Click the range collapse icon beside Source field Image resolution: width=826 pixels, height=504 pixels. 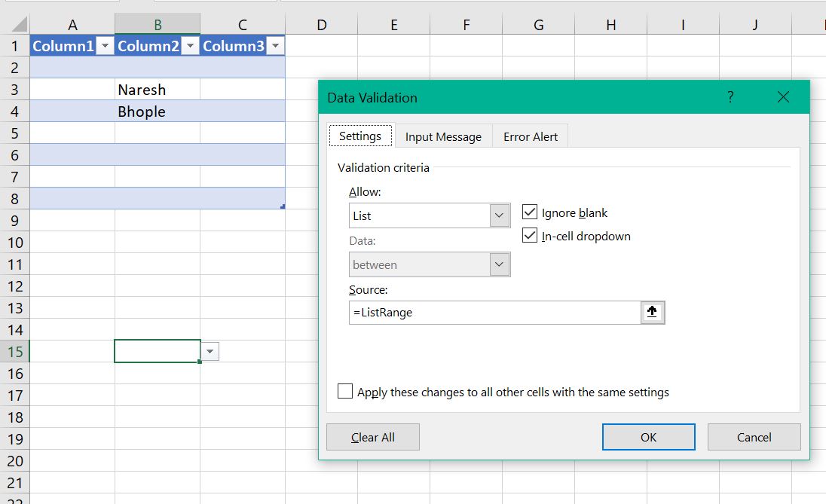click(x=653, y=312)
